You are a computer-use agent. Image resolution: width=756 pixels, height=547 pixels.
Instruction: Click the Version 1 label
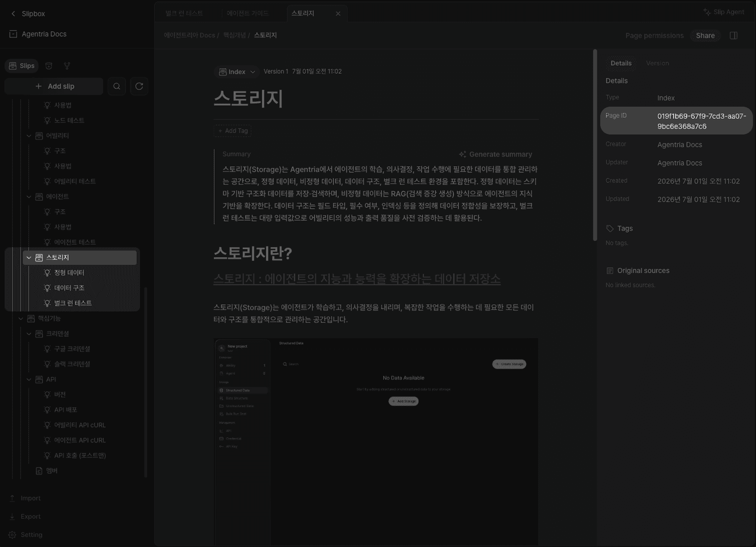[x=276, y=72]
